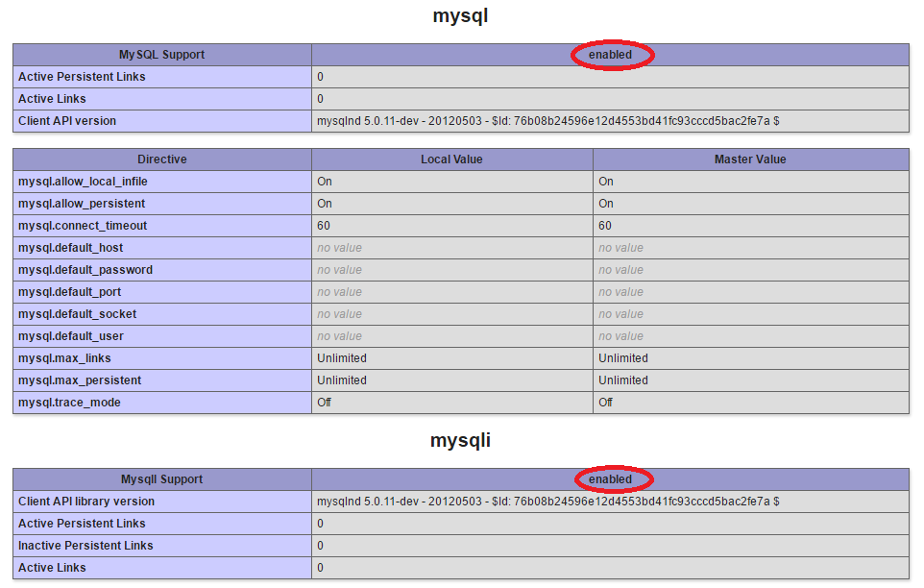Click mysql.max_persistent master value "Unlimited"
This screenshot has height=588, width=924.
623,380
